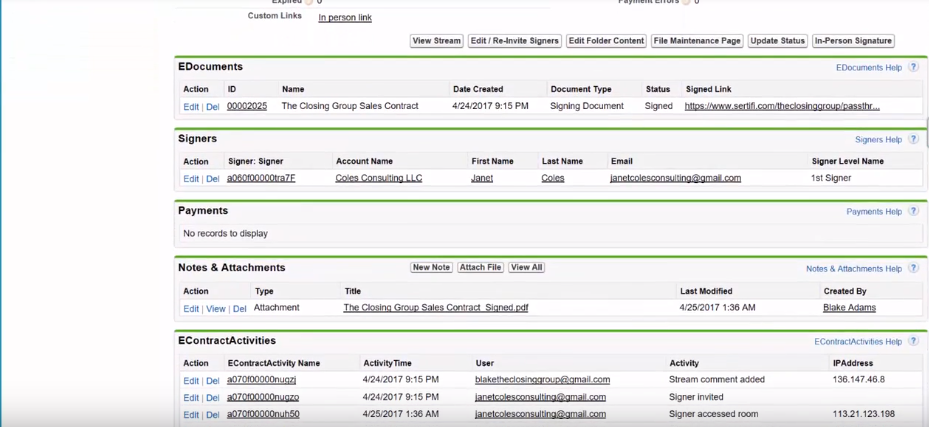Viewport: 929px width, 427px height.
Task: Open Notes & Attachments Help link text
Action: pos(854,268)
